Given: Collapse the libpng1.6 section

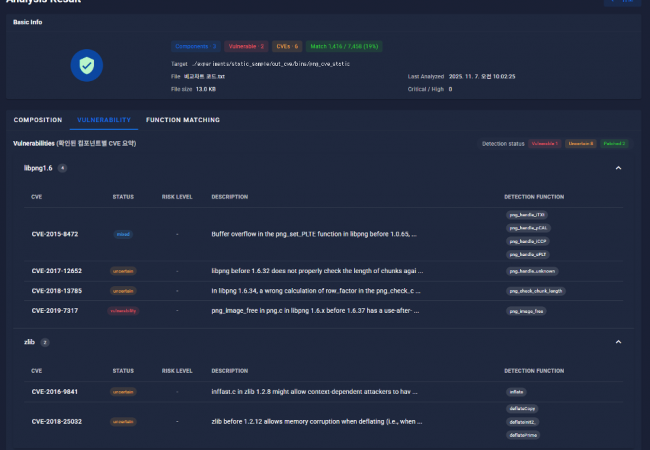Looking at the screenshot, I should coord(618,168).
